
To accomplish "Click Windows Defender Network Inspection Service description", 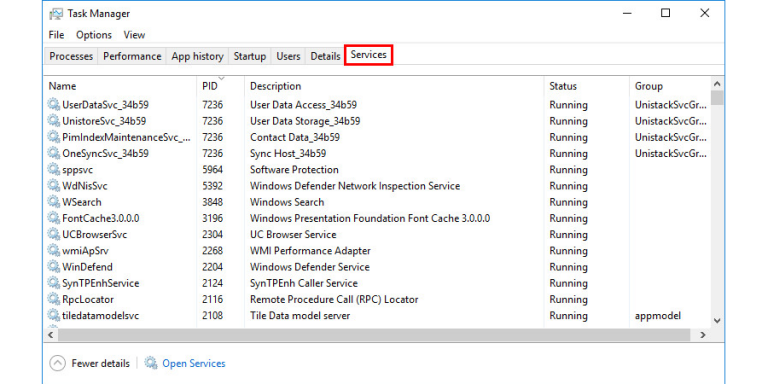I will point(355,186).
